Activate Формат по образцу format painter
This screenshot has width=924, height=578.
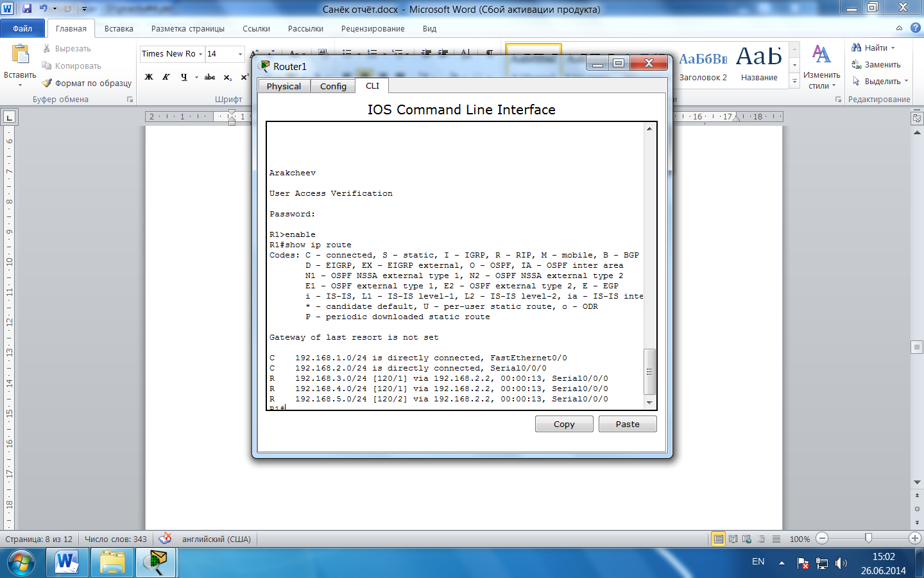[x=87, y=83]
